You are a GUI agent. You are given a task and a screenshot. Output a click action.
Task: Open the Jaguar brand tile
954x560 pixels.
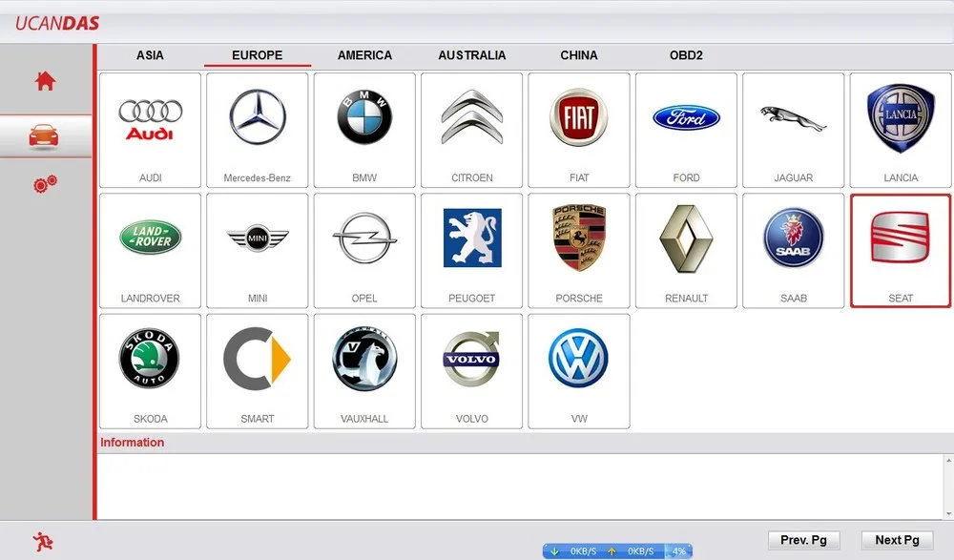point(794,131)
